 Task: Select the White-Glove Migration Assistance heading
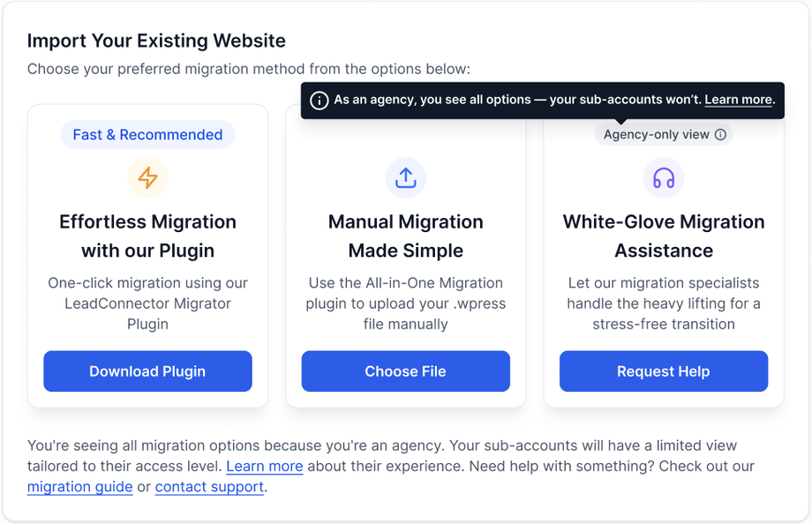664,236
